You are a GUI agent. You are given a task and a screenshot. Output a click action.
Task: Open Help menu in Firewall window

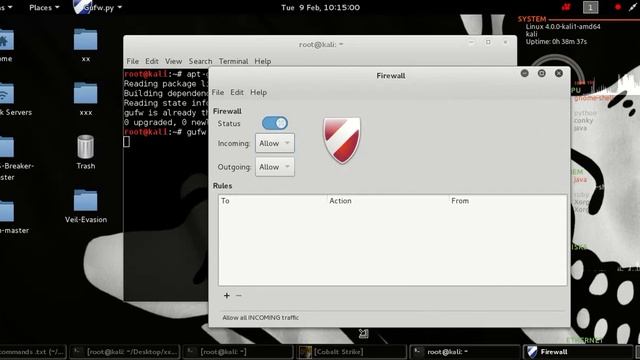258,92
